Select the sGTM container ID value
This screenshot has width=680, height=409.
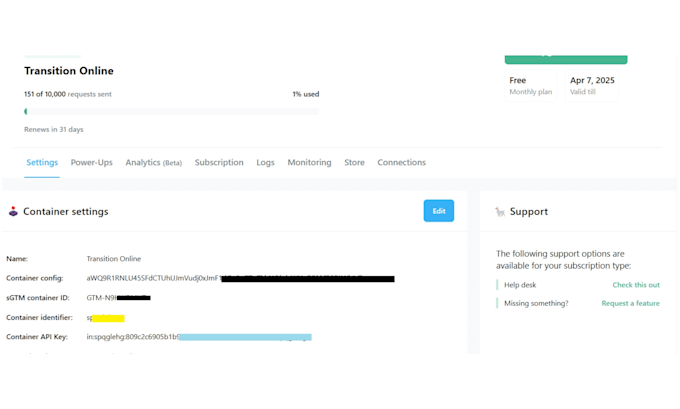click(118, 298)
